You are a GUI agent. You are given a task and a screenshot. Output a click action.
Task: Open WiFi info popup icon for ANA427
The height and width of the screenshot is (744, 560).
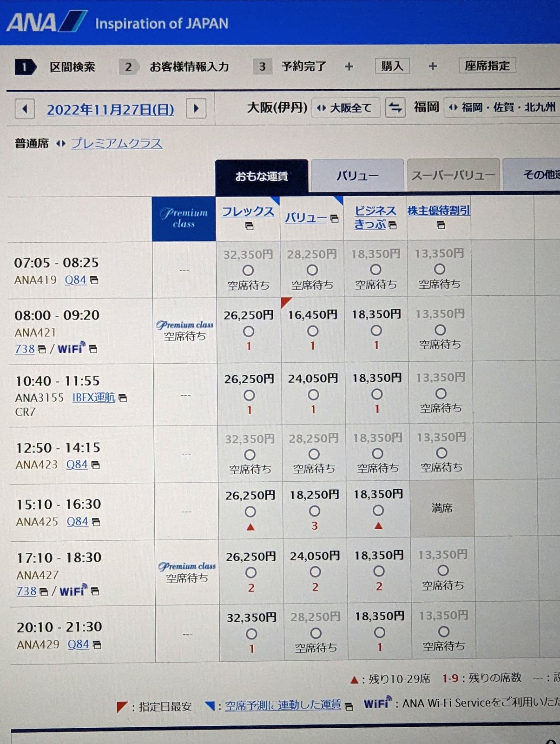click(x=95, y=591)
